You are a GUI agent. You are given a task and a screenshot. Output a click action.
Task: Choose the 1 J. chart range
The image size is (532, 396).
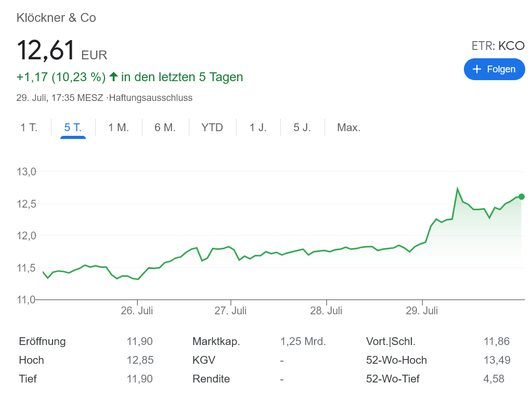(x=258, y=127)
